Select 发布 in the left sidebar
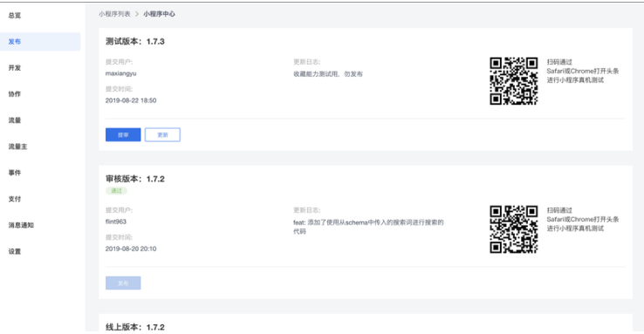The width and height of the screenshot is (644, 334). click(x=40, y=42)
